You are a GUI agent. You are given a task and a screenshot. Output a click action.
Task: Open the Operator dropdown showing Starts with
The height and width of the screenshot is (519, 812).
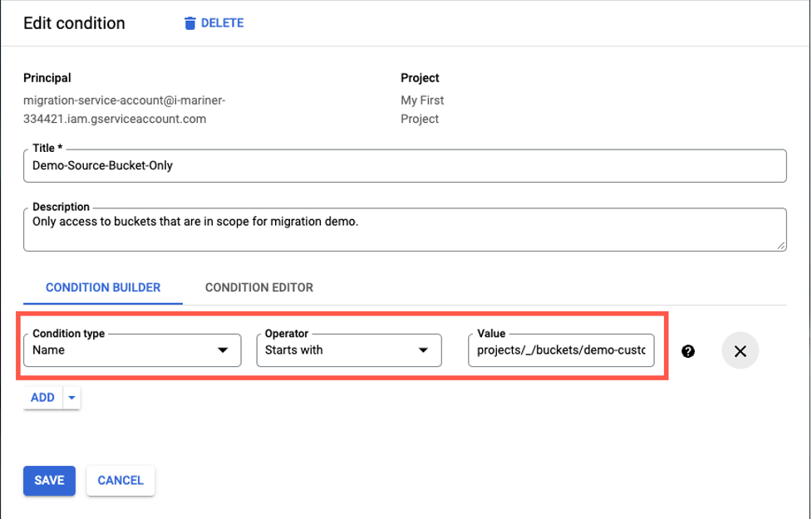click(x=349, y=350)
